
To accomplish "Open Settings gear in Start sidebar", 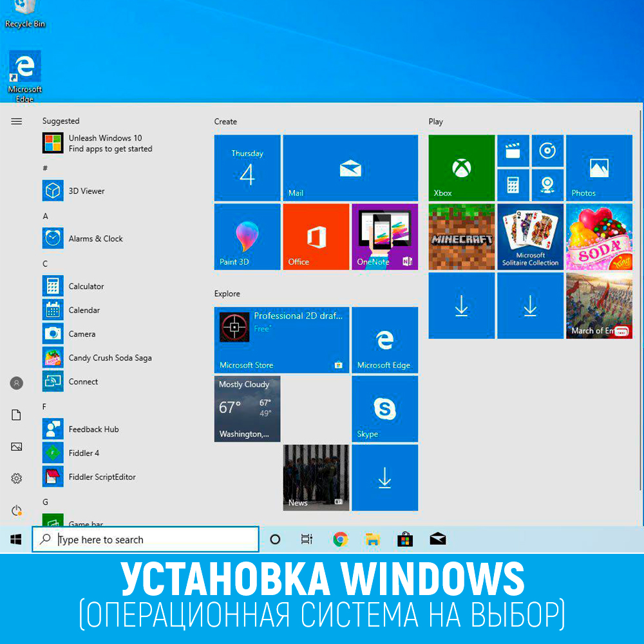I will click(x=17, y=478).
